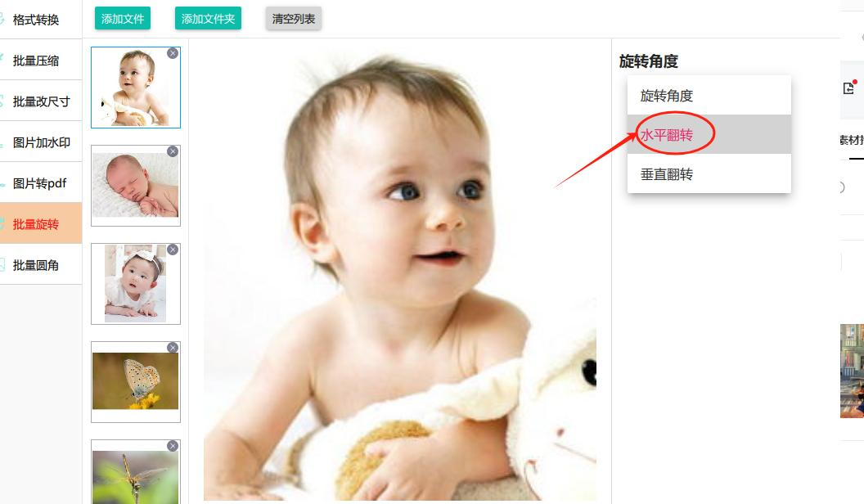Select the butterfly photo thumbnail
The width and height of the screenshot is (864, 504).
(136, 381)
